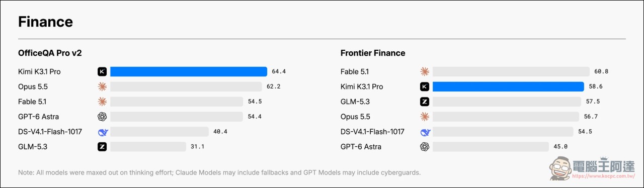Click the GLM-5.3 Z icon in Frontier Finance chart

[x=425, y=102]
